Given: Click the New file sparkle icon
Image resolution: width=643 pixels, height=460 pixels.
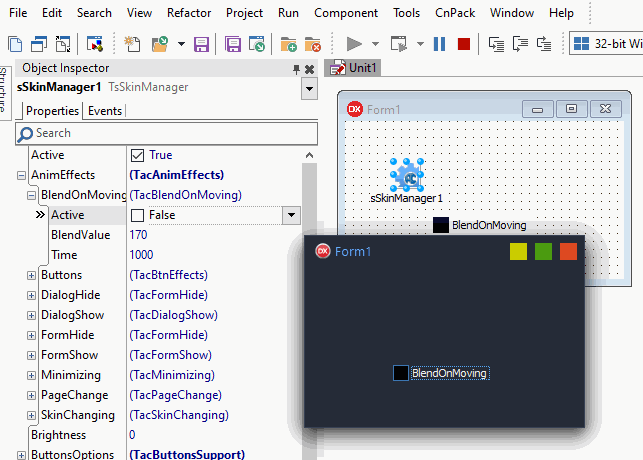Looking at the screenshot, I should 132,44.
